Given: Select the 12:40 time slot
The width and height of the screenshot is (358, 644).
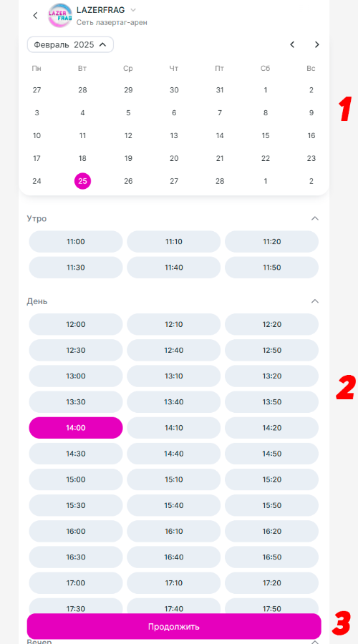Looking at the screenshot, I should coord(173,351).
